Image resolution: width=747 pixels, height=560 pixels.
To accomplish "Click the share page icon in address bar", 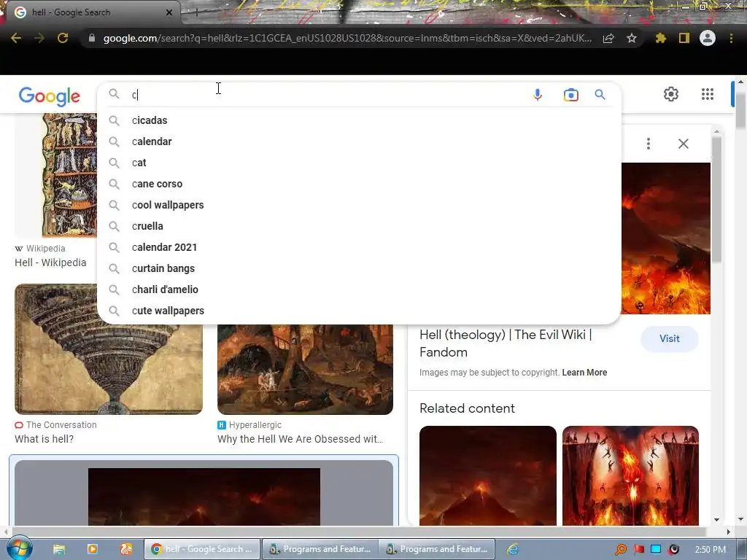I will pos(608,39).
